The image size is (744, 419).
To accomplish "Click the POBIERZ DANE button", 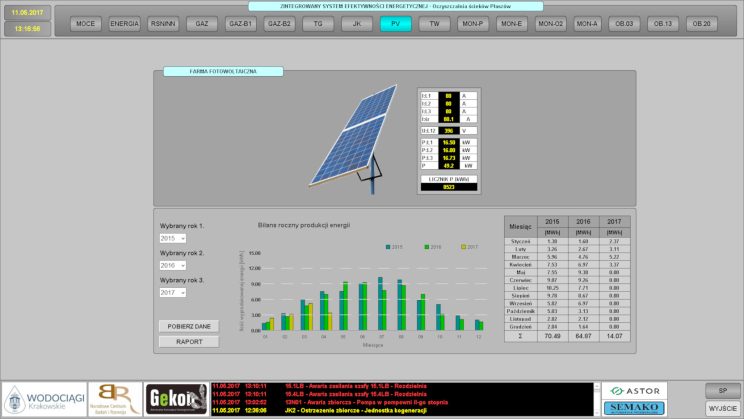I will pos(188,326).
